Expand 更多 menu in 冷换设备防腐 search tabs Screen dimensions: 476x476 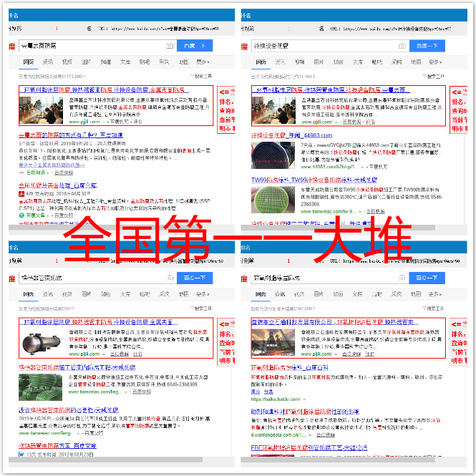[434, 62]
